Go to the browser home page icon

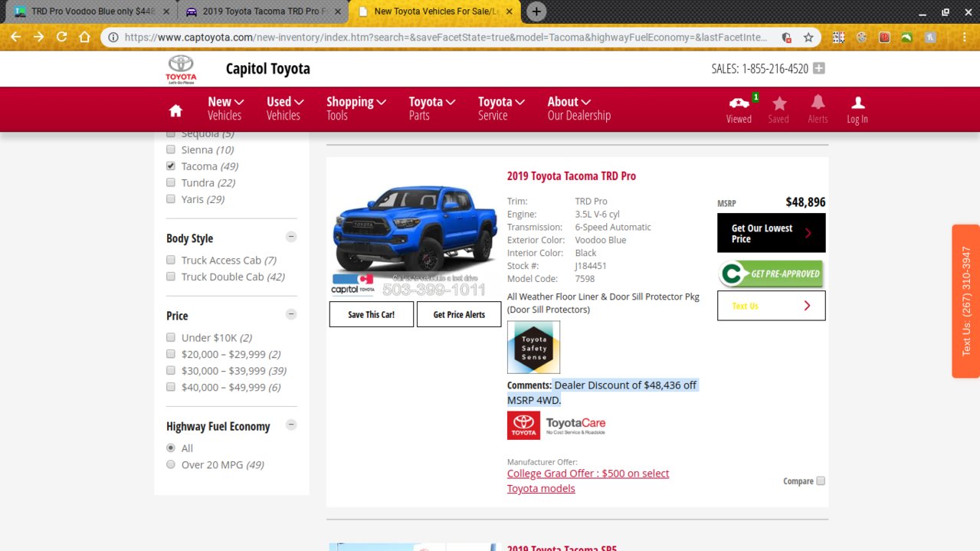pos(84,37)
